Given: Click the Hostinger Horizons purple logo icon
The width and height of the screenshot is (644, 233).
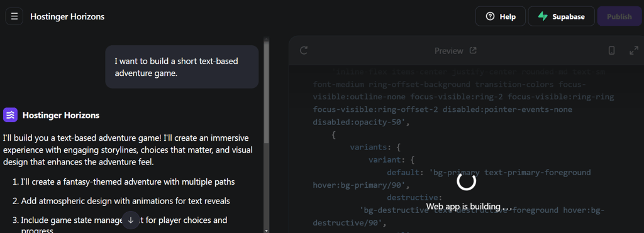Looking at the screenshot, I should 10,116.
